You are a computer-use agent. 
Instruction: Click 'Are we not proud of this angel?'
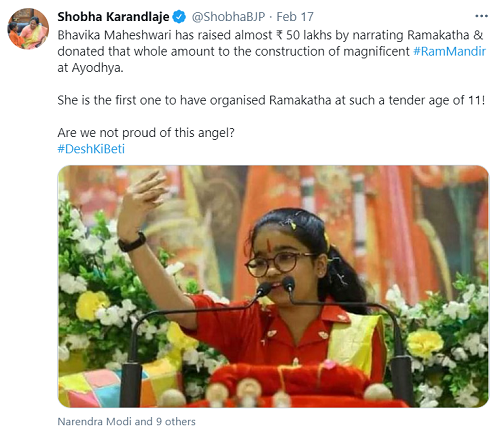coord(146,133)
